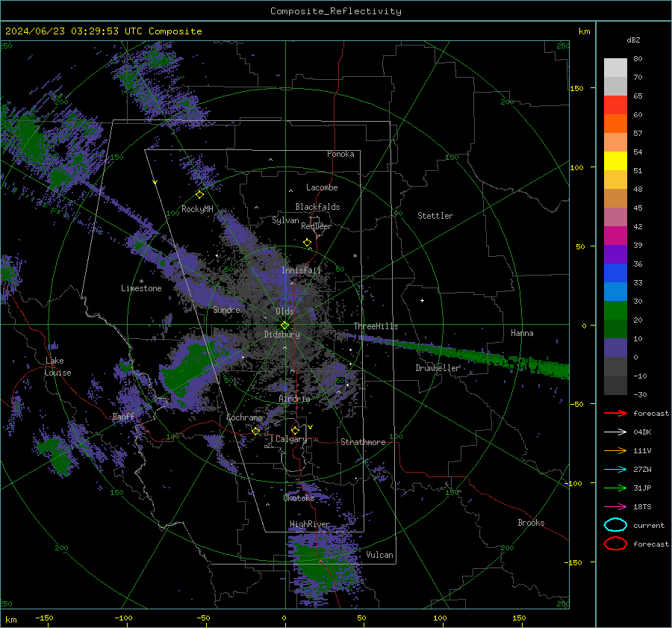Click the Composite_Reflectivity title text
The image size is (672, 628).
[335, 11]
